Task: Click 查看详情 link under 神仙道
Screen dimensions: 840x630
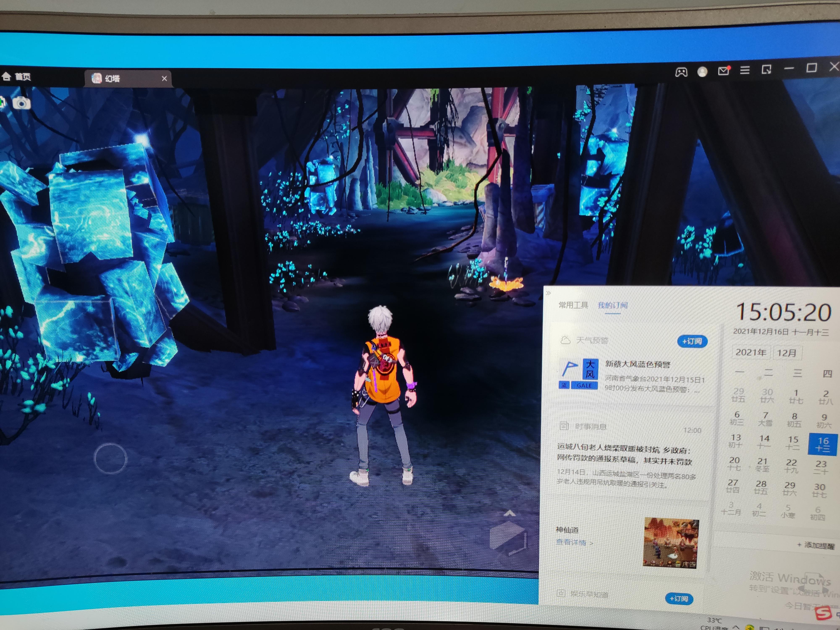Action: 575,542
